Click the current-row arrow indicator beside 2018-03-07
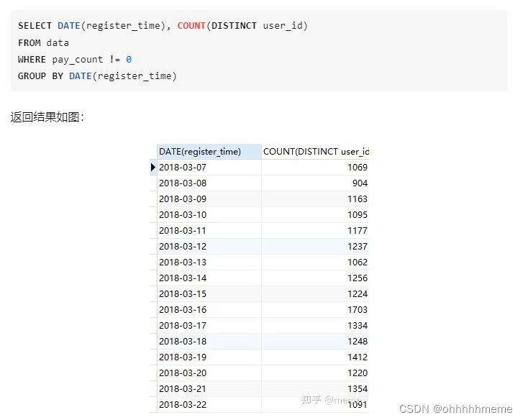 click(153, 168)
